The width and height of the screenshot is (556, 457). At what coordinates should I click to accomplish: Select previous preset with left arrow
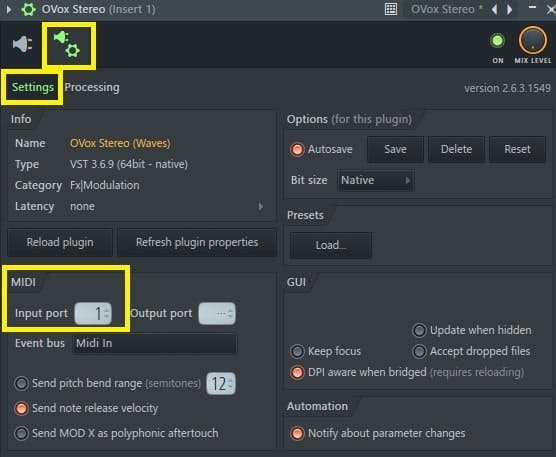495,9
